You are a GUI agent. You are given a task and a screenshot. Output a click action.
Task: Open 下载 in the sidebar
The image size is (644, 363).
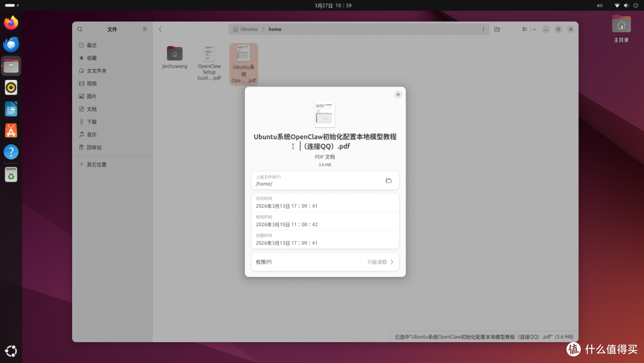click(x=112, y=122)
